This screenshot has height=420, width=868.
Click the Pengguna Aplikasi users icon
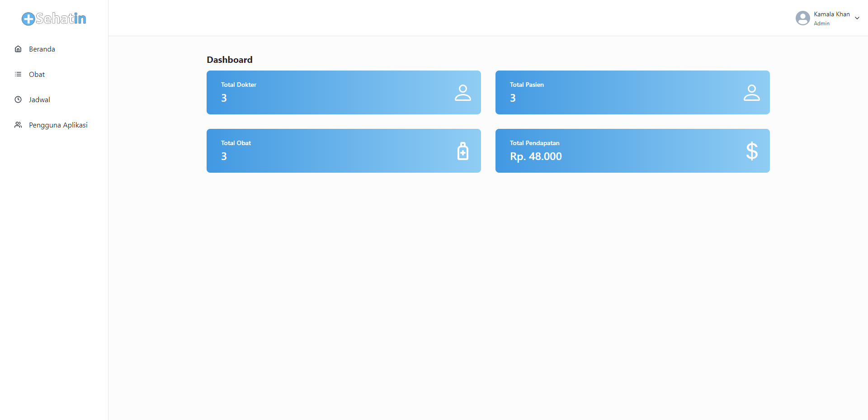pos(18,125)
